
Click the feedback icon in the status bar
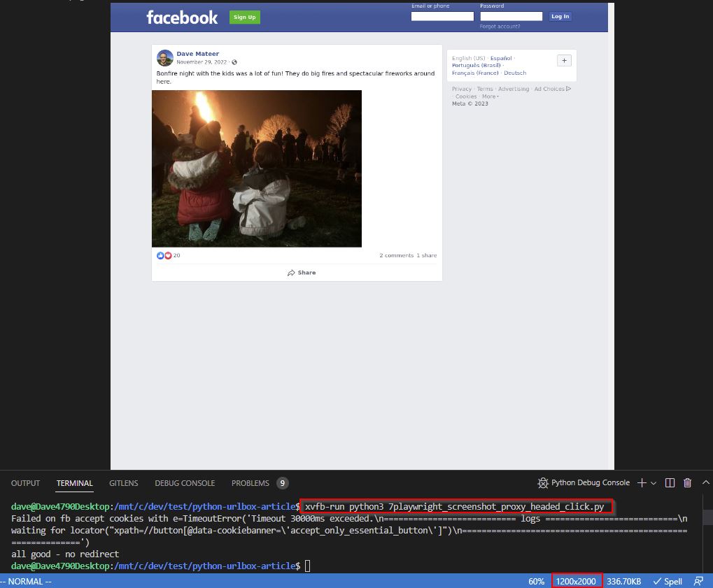(698, 581)
